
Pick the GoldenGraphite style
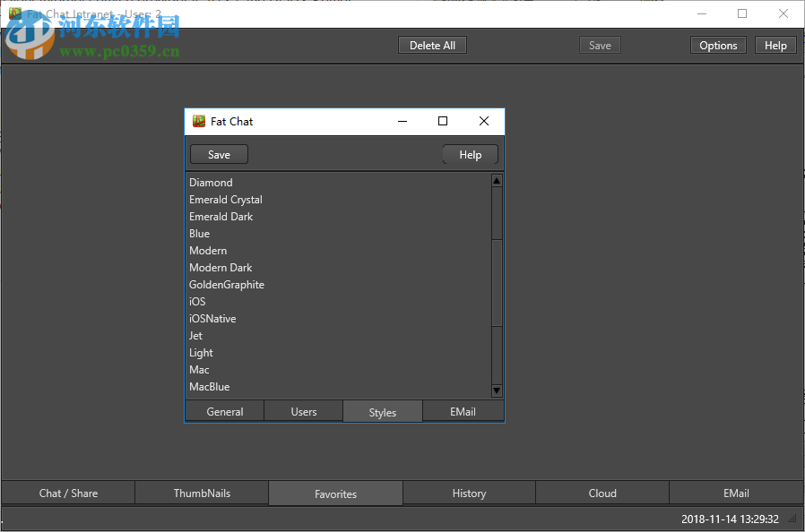[338, 284]
